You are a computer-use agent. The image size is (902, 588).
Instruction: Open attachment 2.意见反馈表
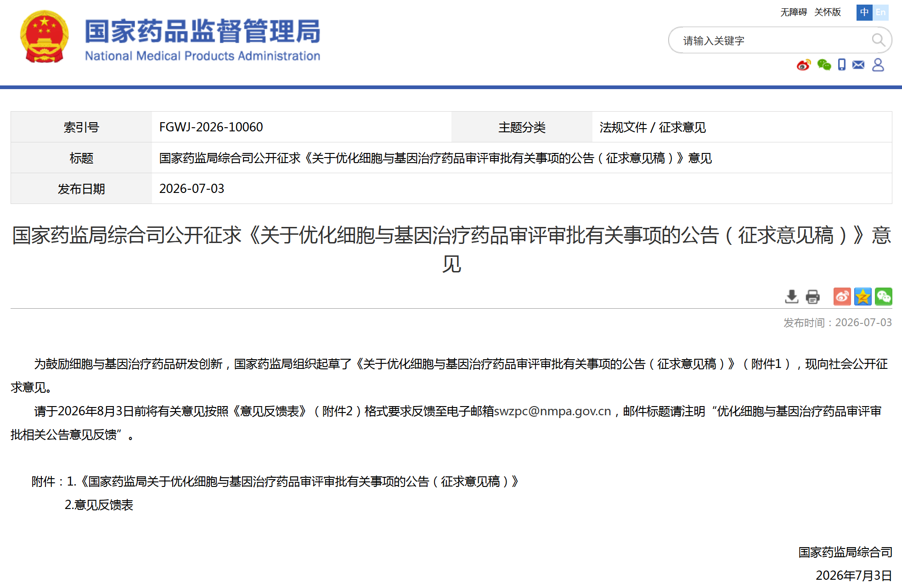99,505
